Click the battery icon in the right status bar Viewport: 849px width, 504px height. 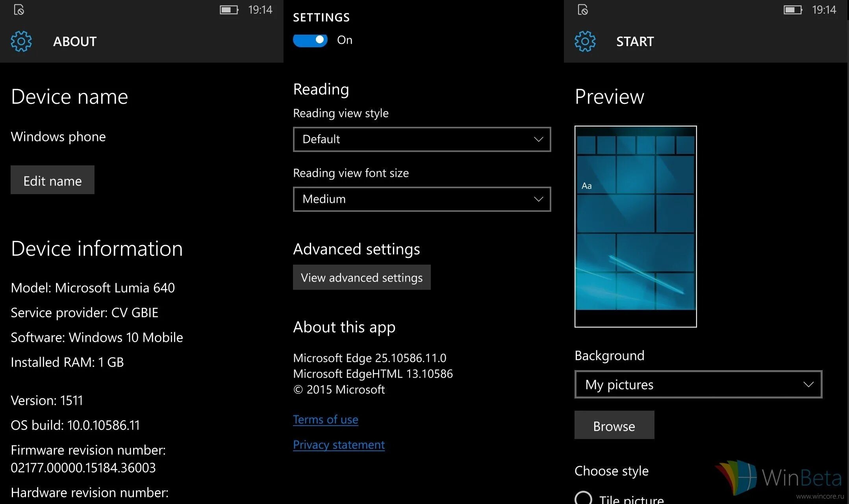coord(793,10)
